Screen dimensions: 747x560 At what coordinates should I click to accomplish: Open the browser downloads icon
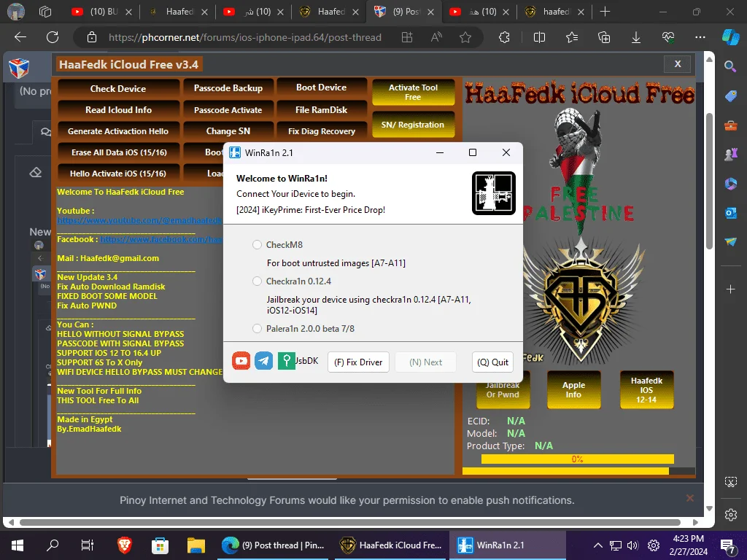click(636, 37)
